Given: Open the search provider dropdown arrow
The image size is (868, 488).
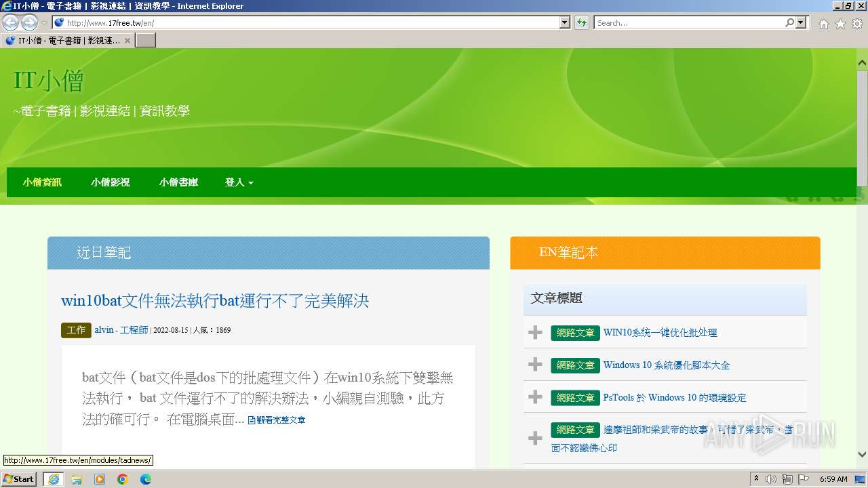Looking at the screenshot, I should click(x=802, y=22).
